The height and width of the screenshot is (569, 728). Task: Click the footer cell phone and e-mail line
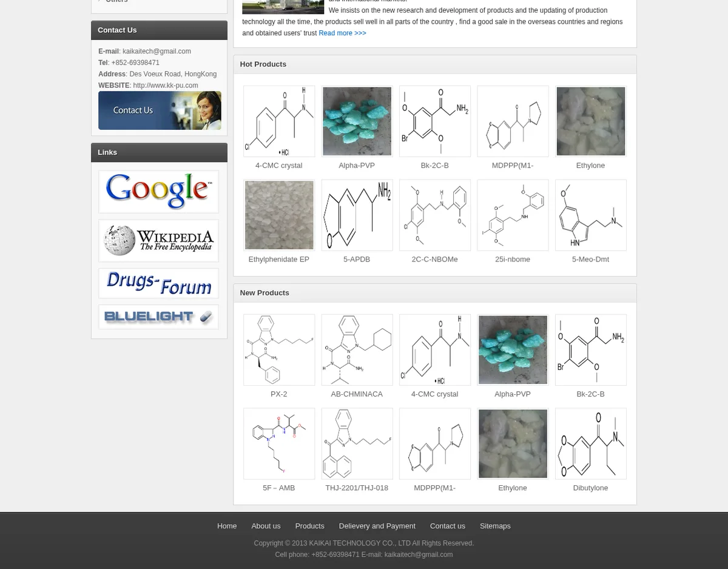pyautogui.click(x=364, y=554)
